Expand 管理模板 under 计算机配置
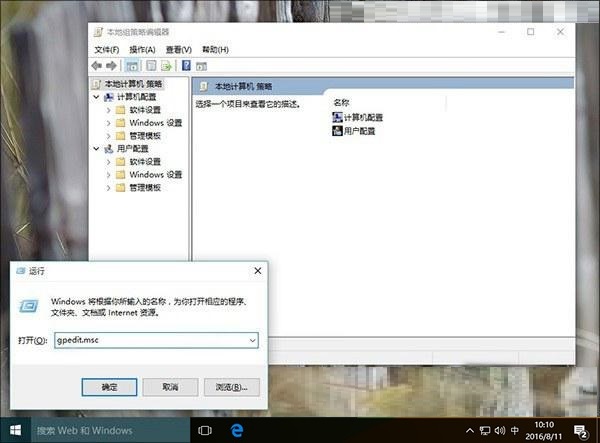 pyautogui.click(x=108, y=136)
